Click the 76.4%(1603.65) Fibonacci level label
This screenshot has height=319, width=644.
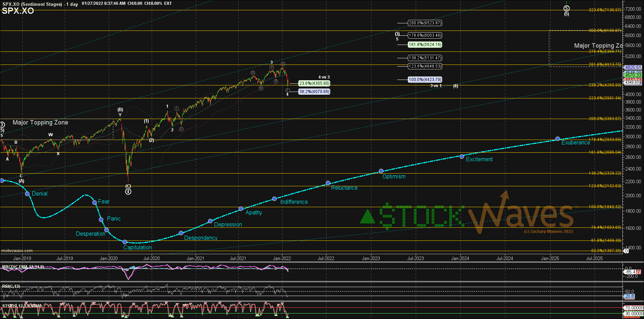pyautogui.click(x=606, y=227)
